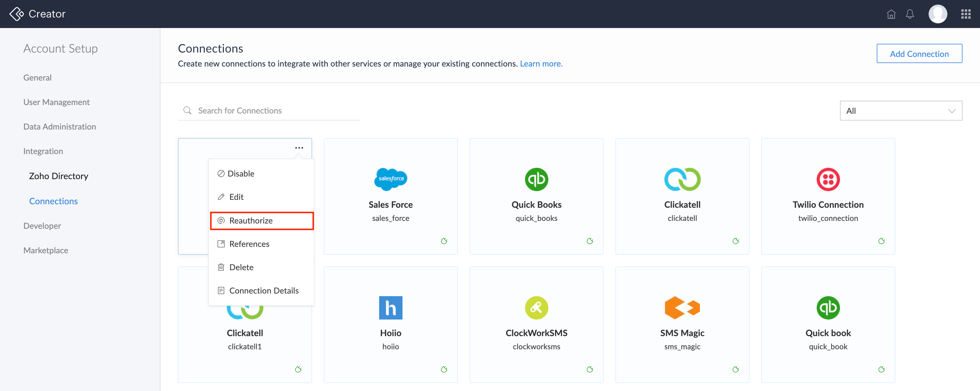Open notifications bell icon
This screenshot has height=391, width=980.
tap(910, 14)
